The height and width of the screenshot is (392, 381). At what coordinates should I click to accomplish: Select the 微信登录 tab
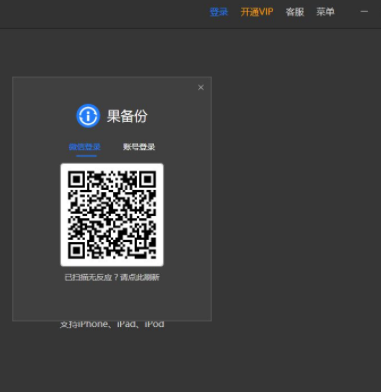point(85,147)
